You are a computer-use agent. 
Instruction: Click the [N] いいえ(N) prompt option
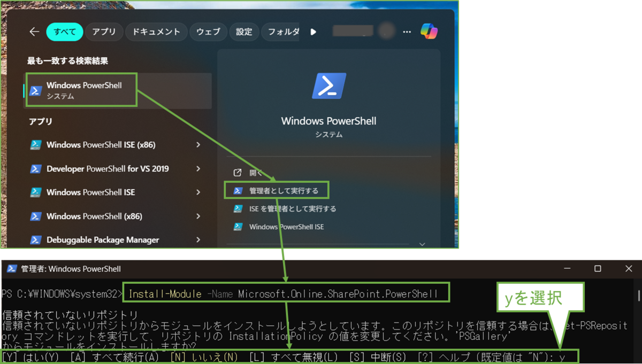coord(203,357)
